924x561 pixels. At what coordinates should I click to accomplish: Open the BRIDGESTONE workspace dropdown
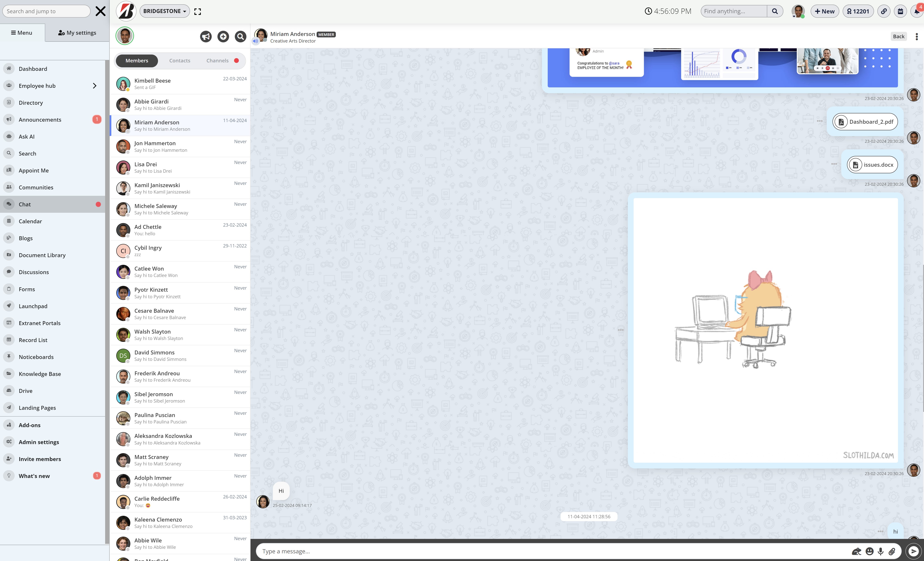pos(165,11)
